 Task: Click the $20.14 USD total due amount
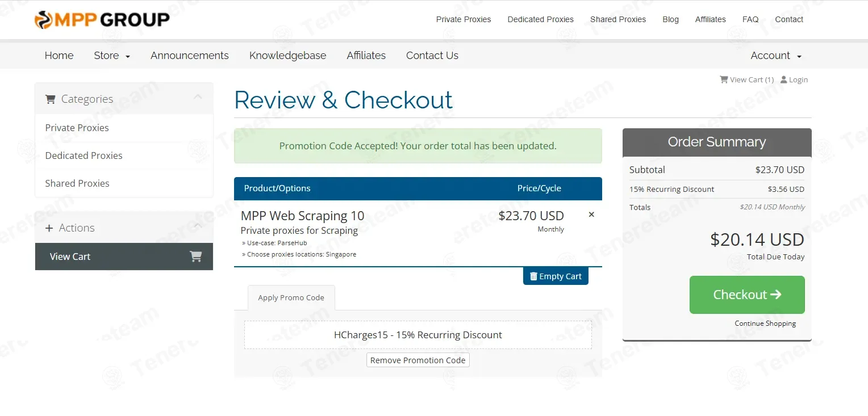tap(757, 239)
